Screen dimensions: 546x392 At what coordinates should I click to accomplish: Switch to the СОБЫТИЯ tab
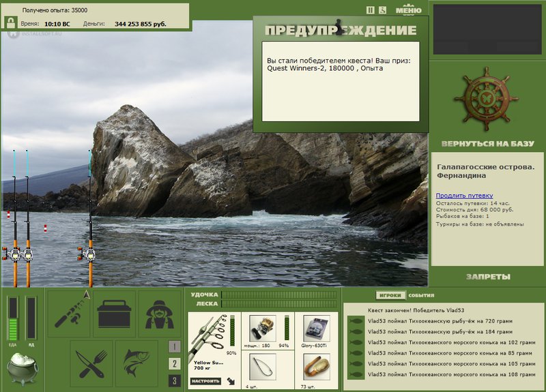421,295
